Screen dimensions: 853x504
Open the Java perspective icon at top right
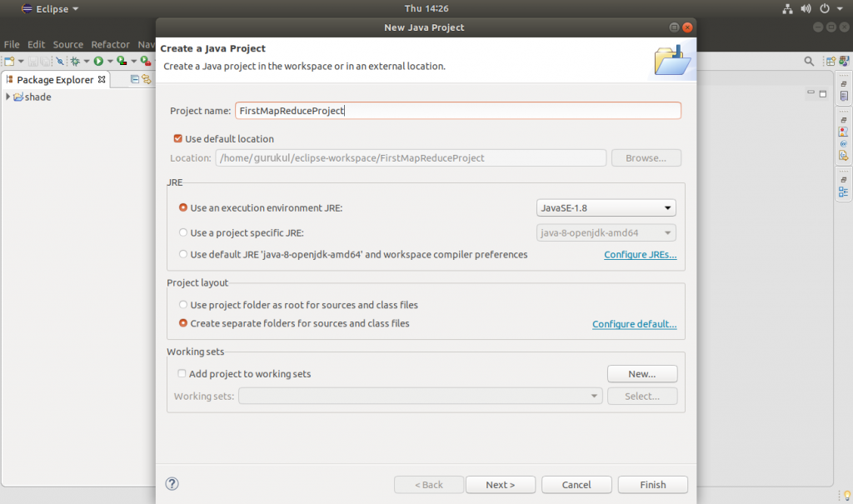[x=843, y=61]
